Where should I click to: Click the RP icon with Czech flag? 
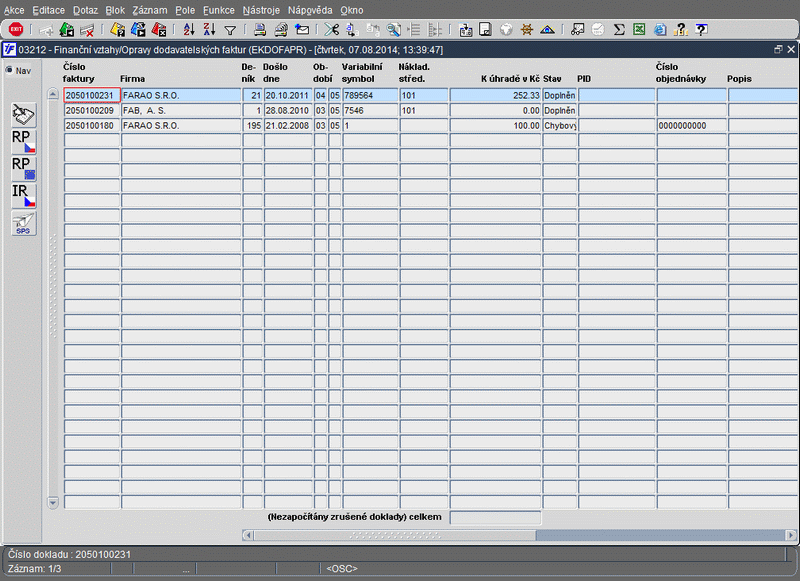pos(23,142)
